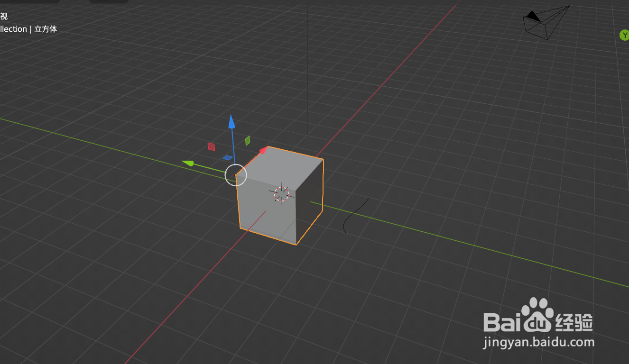Click the red plane handle of the gizmo
This screenshot has width=629, height=364.
[212, 146]
